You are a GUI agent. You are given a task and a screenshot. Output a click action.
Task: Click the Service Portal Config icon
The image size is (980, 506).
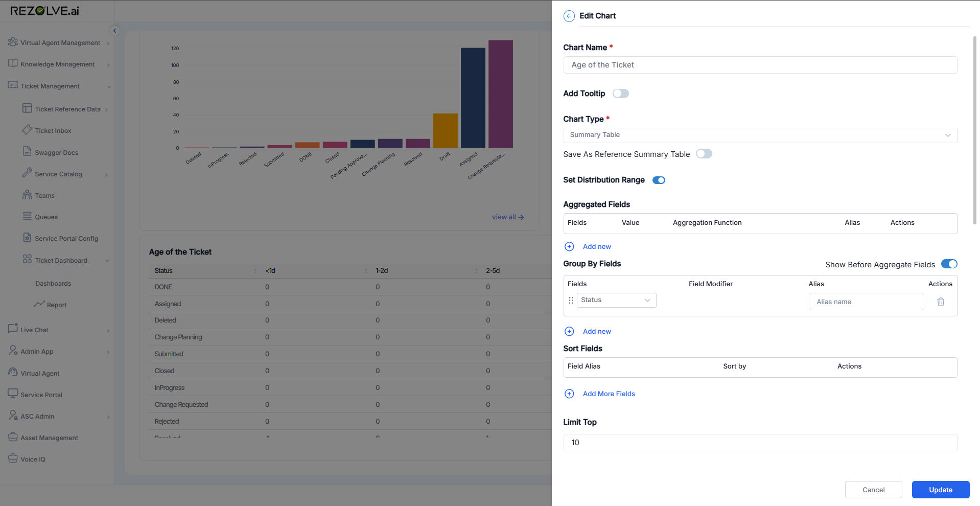27,238
